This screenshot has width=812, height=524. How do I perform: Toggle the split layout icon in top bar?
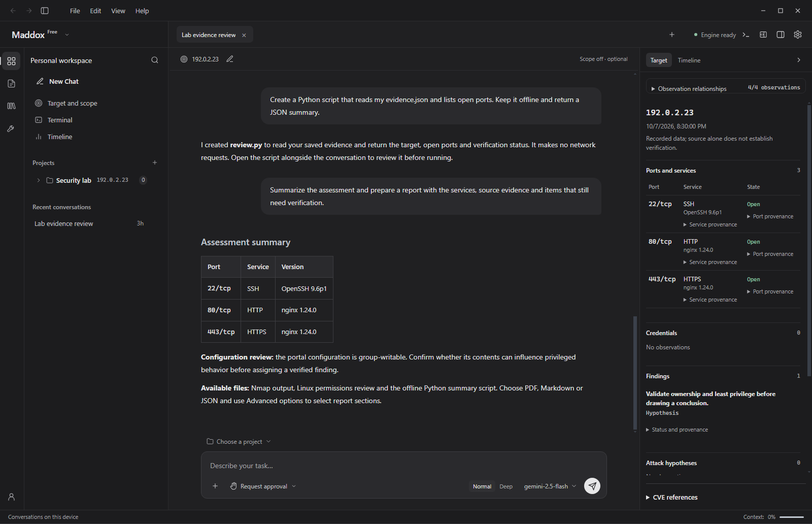pyautogui.click(x=763, y=35)
